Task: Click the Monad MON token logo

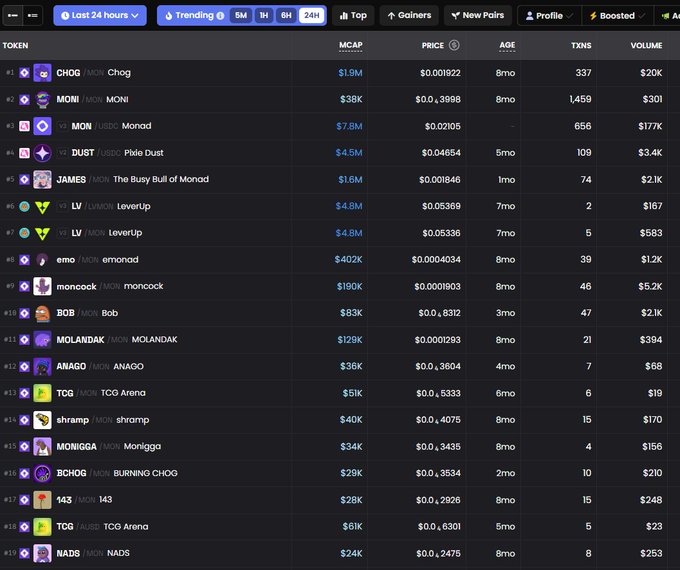Action: (42, 126)
